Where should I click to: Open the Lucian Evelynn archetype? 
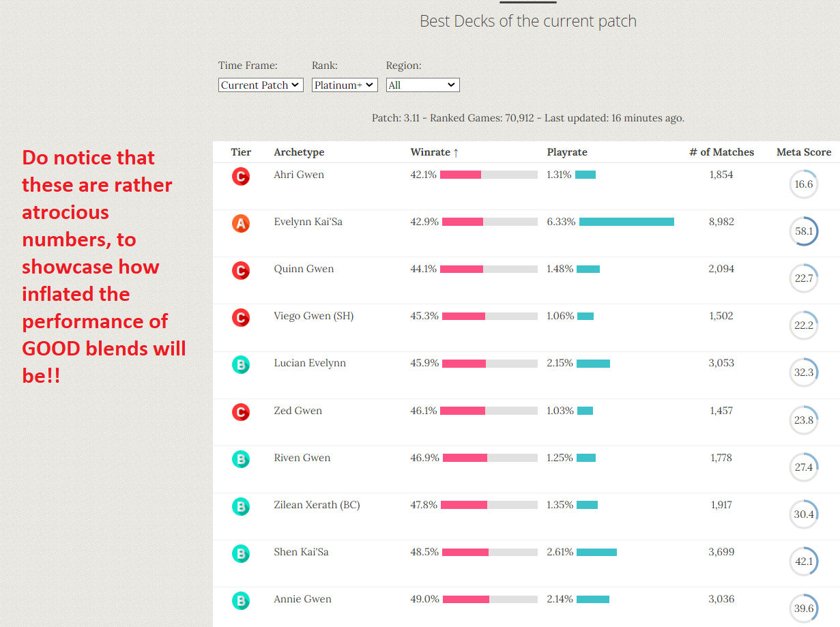pyautogui.click(x=310, y=363)
